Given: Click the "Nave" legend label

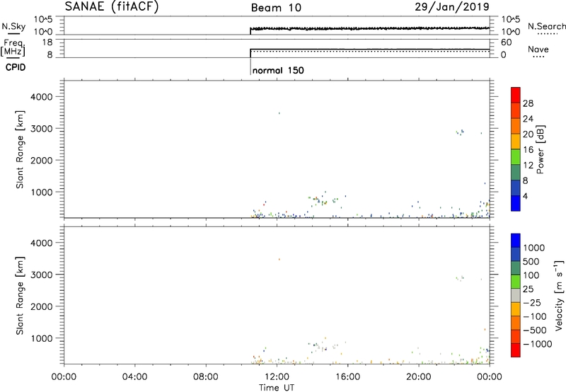Looking at the screenshot, I should [538, 49].
